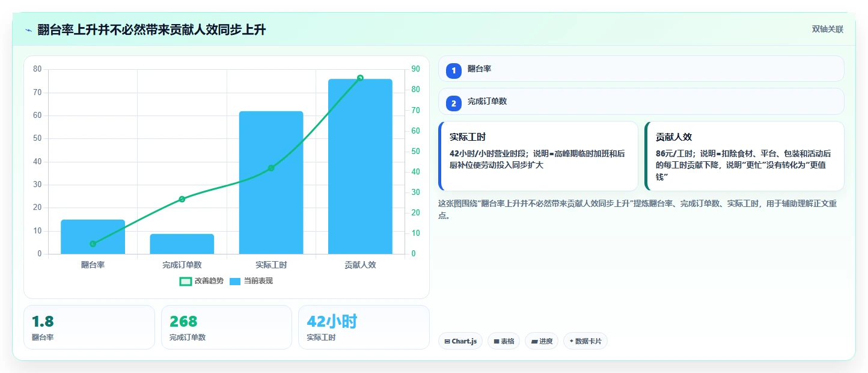Open the 1.8 翻台率 stat card
Image resolution: width=868 pixels, height=373 pixels.
tap(89, 327)
